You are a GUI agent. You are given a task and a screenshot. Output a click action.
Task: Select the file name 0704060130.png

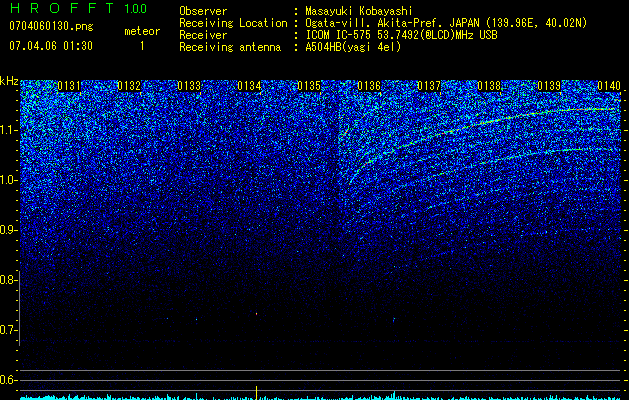(x=51, y=26)
